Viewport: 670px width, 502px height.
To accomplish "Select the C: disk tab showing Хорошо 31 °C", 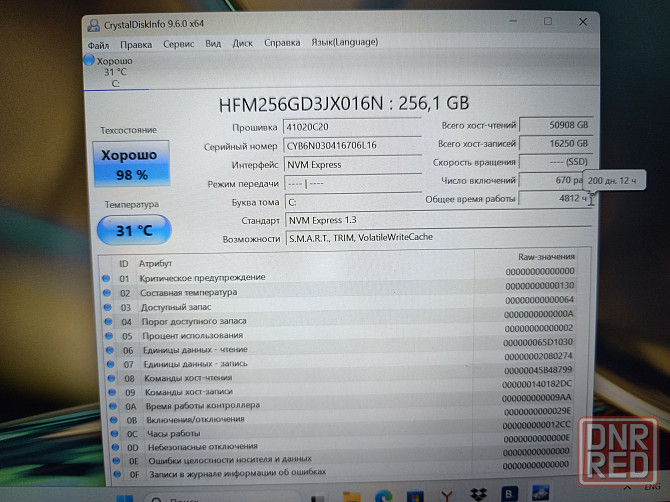I will click(x=115, y=72).
